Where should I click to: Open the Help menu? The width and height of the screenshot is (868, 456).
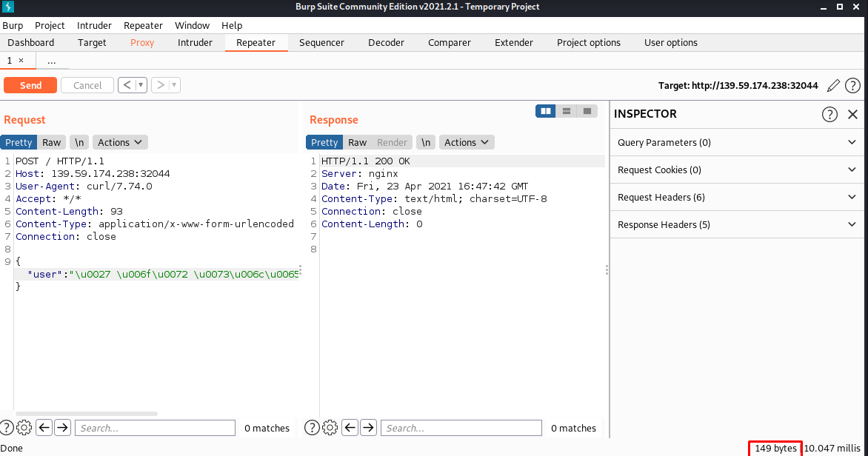click(232, 25)
